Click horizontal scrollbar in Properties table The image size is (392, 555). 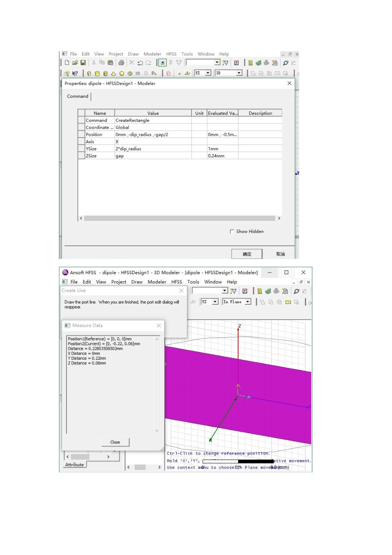(x=179, y=218)
